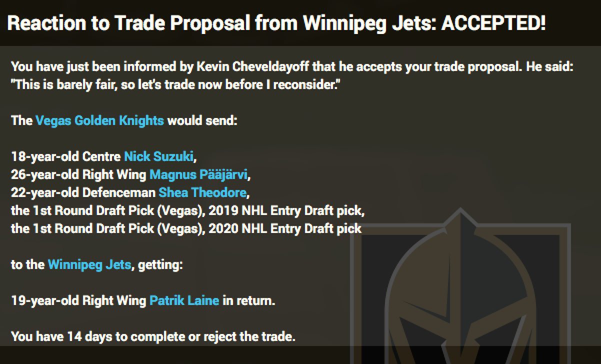
Task: Select the Shea Theodore player link
Action: pyautogui.click(x=202, y=192)
